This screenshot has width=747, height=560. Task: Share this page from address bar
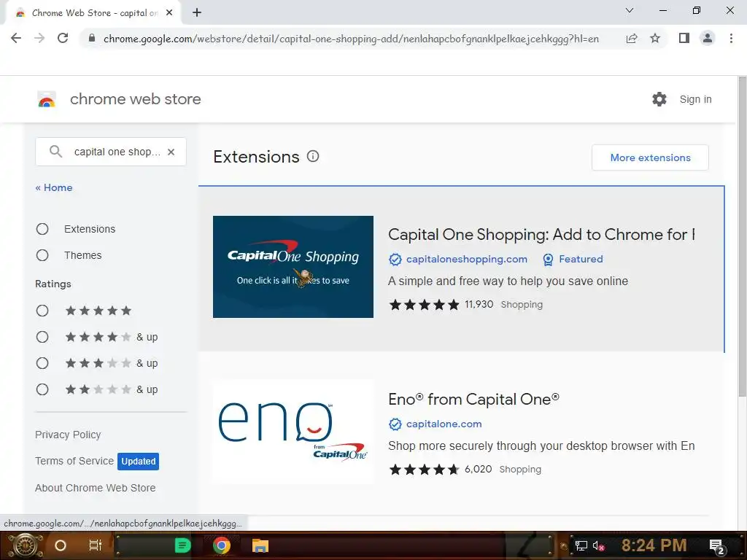point(632,38)
